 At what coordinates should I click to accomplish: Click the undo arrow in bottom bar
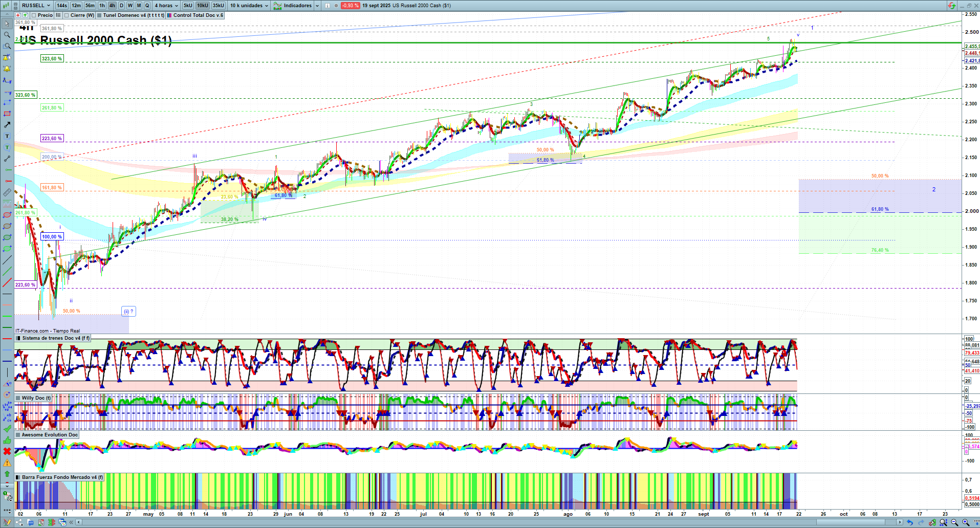pos(909,522)
